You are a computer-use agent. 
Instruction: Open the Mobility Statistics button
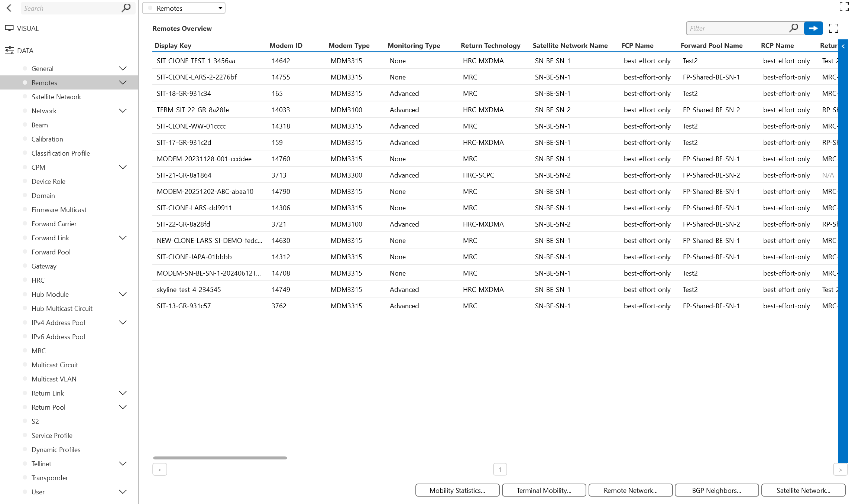[x=457, y=490]
